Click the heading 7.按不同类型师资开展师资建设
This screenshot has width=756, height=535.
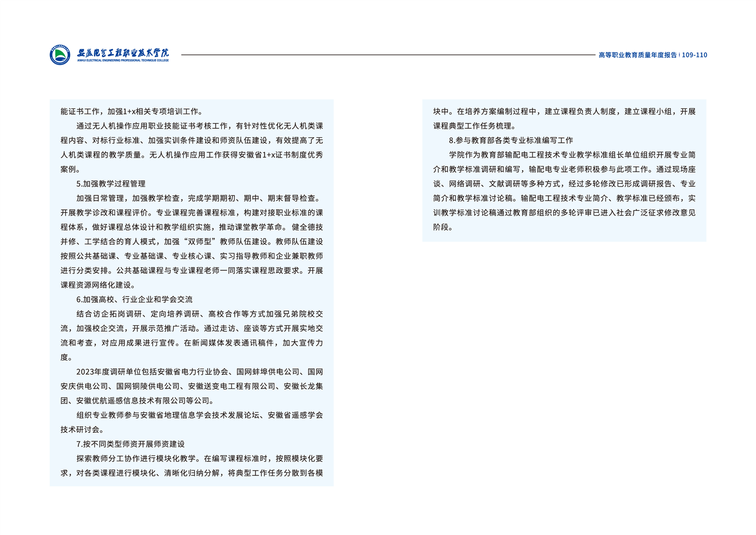130,444
